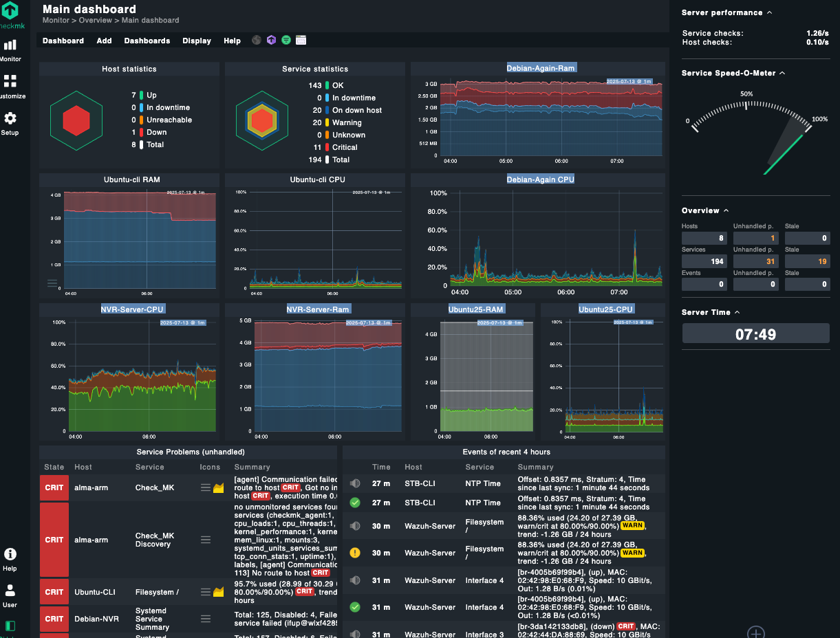Open action menu for alma-arm Check_MK service
The image size is (840, 638).
(x=205, y=487)
